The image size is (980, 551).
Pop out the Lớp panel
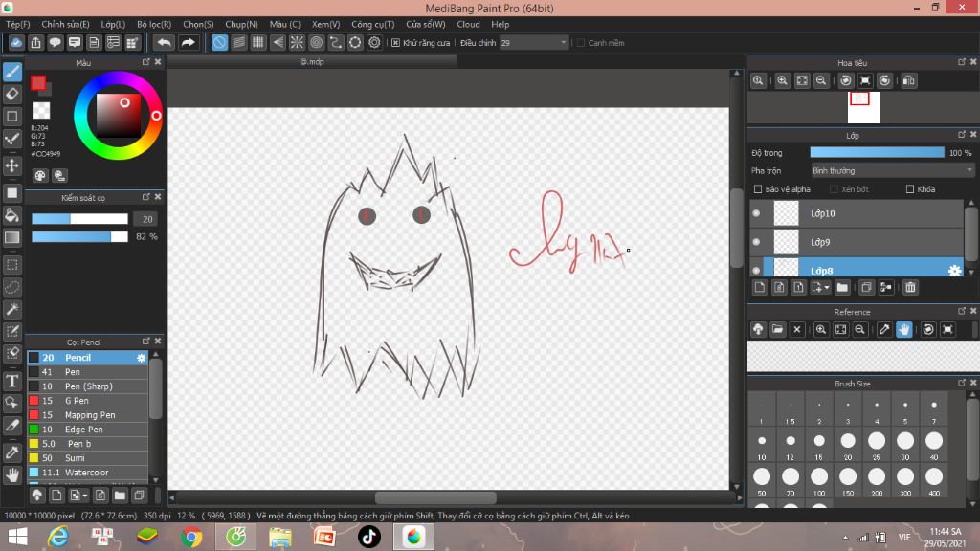pyautogui.click(x=962, y=134)
